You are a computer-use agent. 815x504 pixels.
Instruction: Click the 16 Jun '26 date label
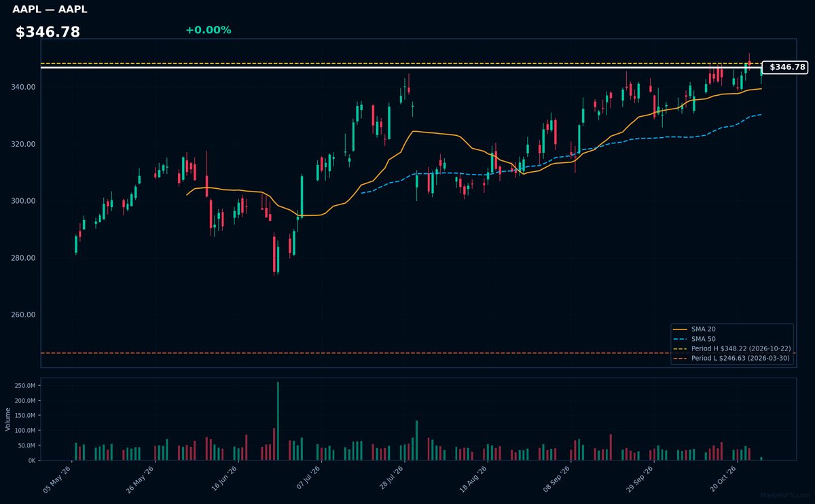pyautogui.click(x=225, y=478)
